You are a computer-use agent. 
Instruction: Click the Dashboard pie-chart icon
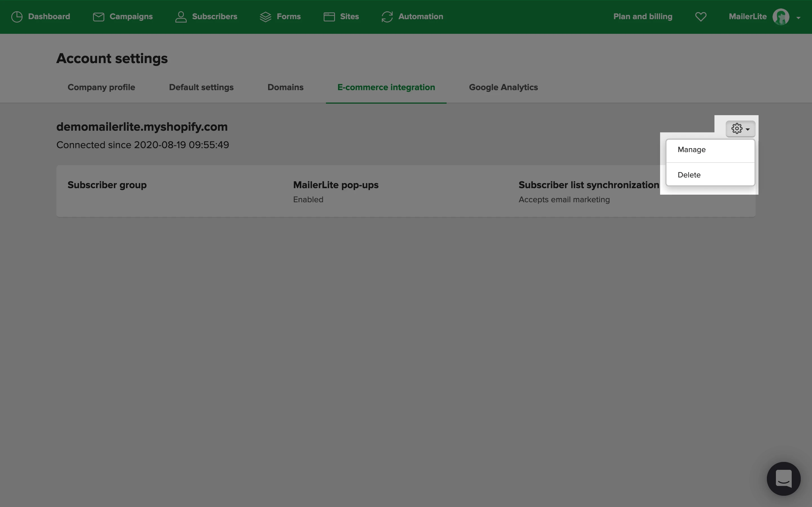tap(17, 17)
